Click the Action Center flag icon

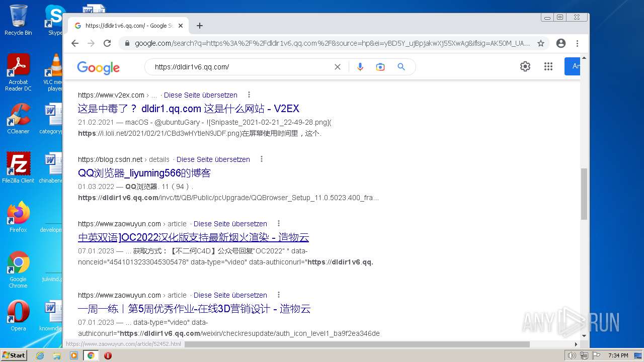click(x=596, y=355)
